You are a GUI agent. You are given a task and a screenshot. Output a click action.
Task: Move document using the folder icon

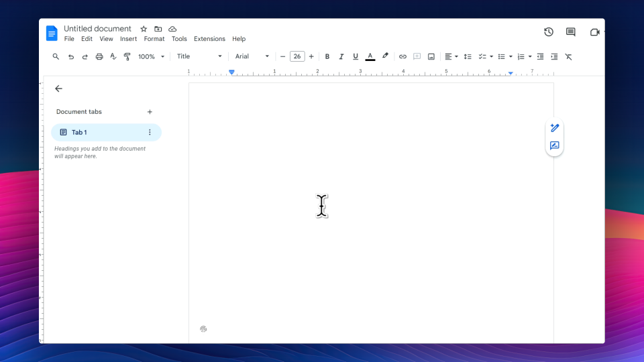158,29
